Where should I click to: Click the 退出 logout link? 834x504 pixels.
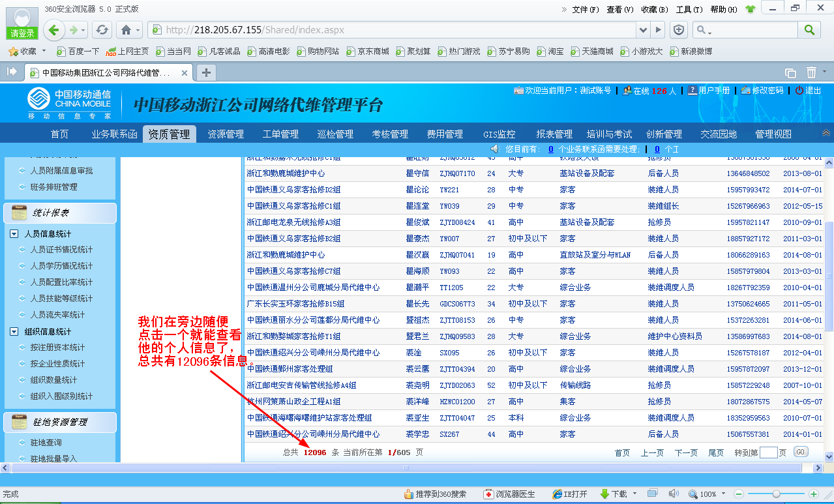(809, 91)
